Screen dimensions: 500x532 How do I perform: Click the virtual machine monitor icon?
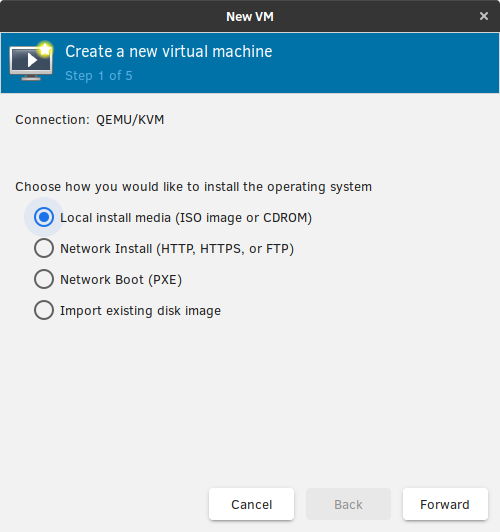[31, 62]
